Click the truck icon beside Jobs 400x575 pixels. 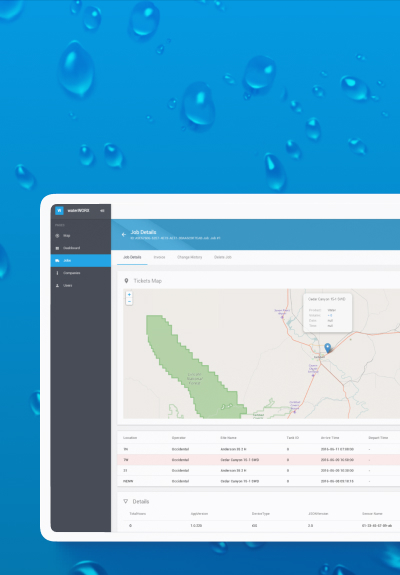57,260
